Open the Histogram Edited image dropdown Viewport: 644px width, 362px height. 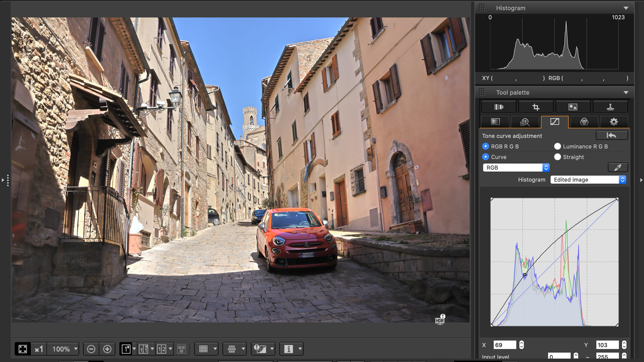pyautogui.click(x=588, y=180)
